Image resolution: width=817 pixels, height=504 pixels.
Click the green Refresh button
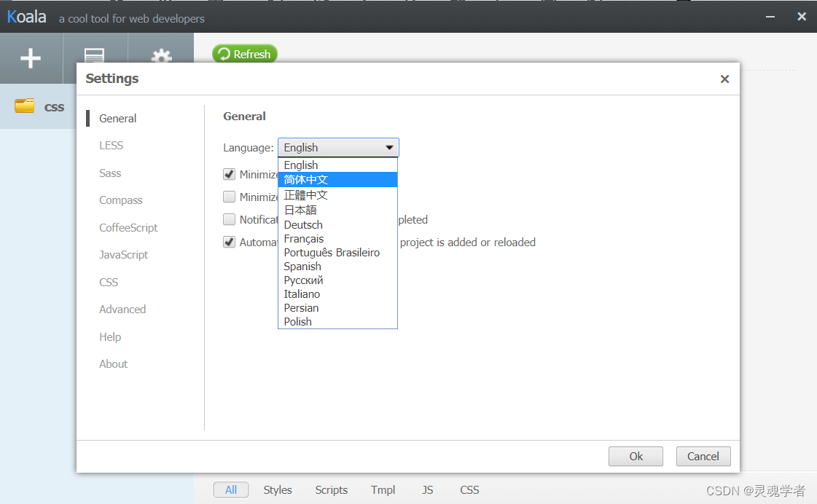(x=245, y=54)
